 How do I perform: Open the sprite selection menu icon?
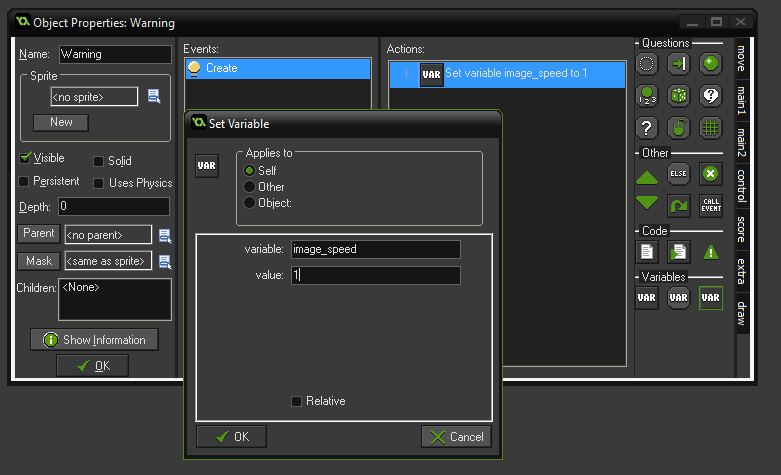(154, 96)
